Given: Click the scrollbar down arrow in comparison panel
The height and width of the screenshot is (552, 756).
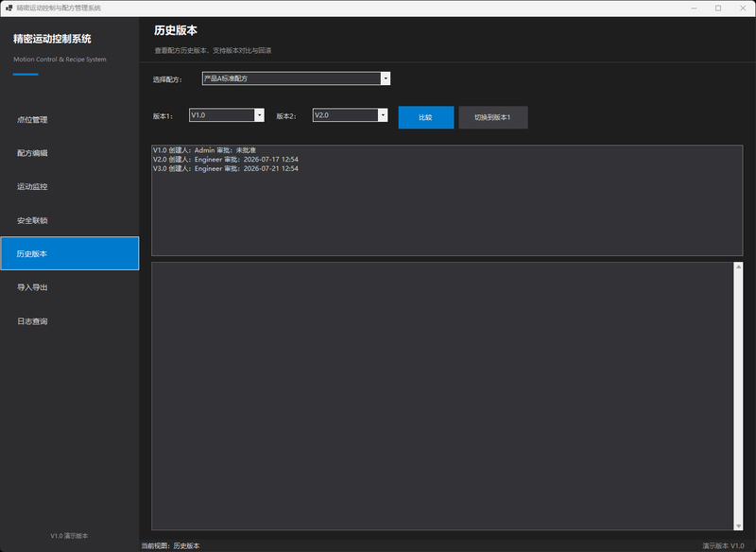Looking at the screenshot, I should [738, 526].
